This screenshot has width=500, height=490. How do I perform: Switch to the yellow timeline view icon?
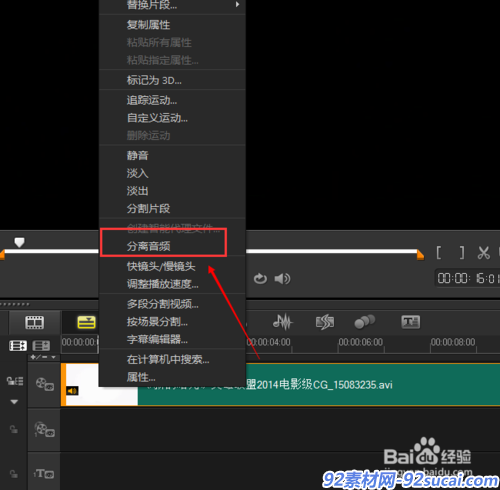pos(86,322)
